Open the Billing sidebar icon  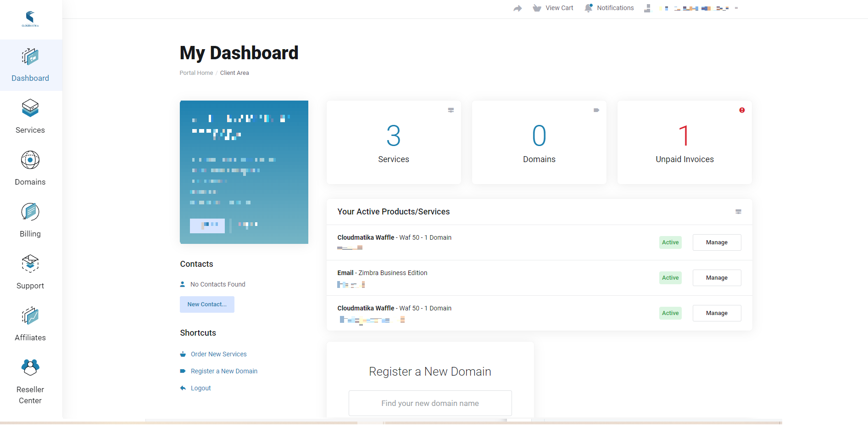30,212
